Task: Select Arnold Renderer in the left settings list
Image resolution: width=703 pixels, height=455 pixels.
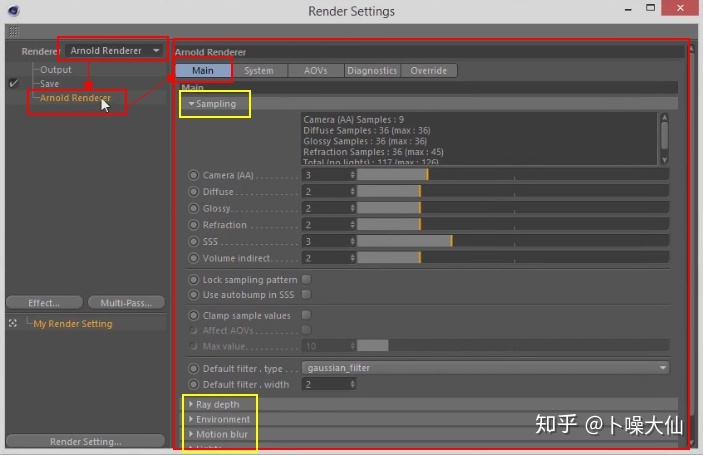Action: pos(75,98)
